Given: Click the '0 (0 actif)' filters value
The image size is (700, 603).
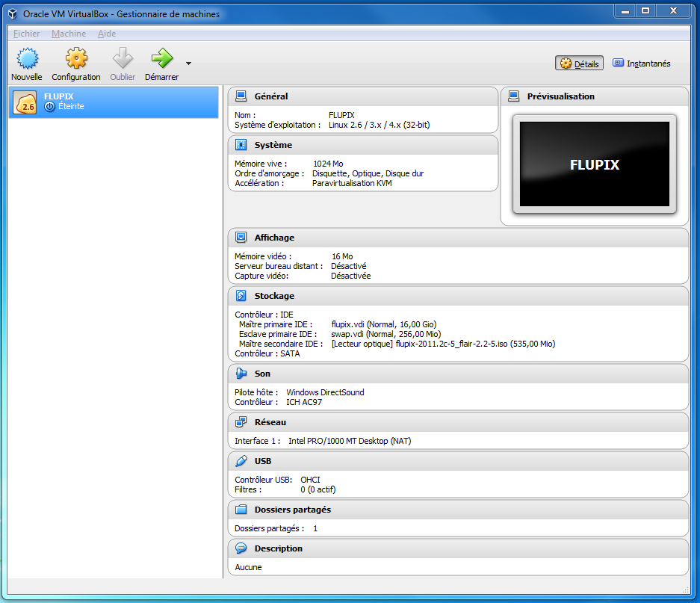Looking at the screenshot, I should 318,489.
